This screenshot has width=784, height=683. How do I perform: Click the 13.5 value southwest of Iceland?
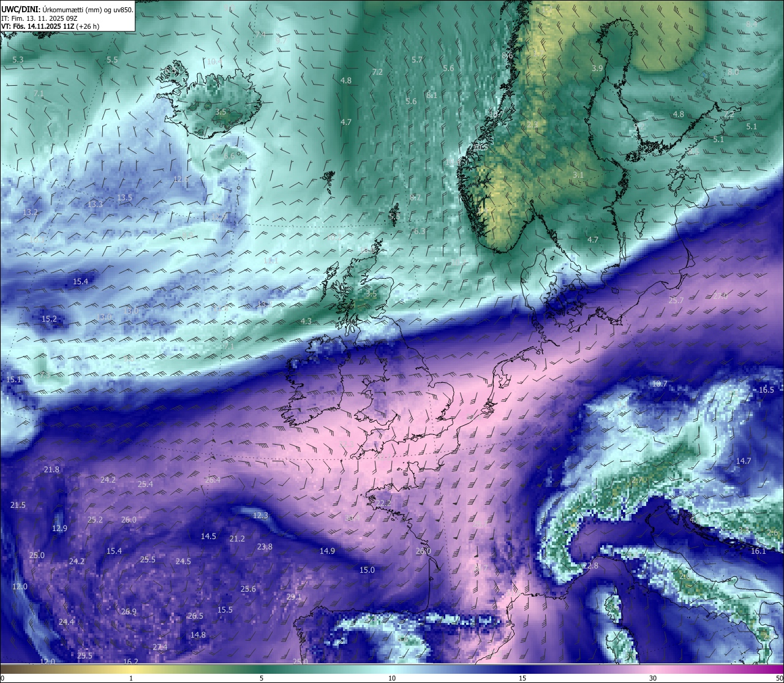pos(124,197)
